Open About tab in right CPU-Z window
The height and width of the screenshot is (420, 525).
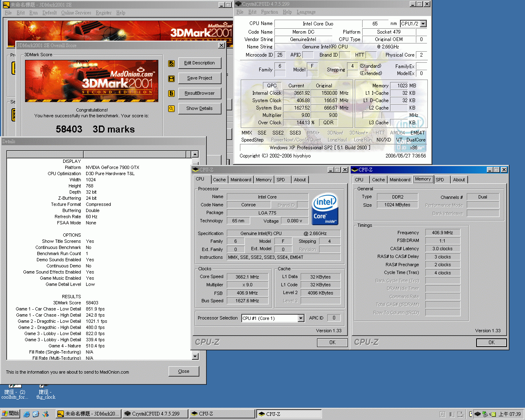[459, 180]
